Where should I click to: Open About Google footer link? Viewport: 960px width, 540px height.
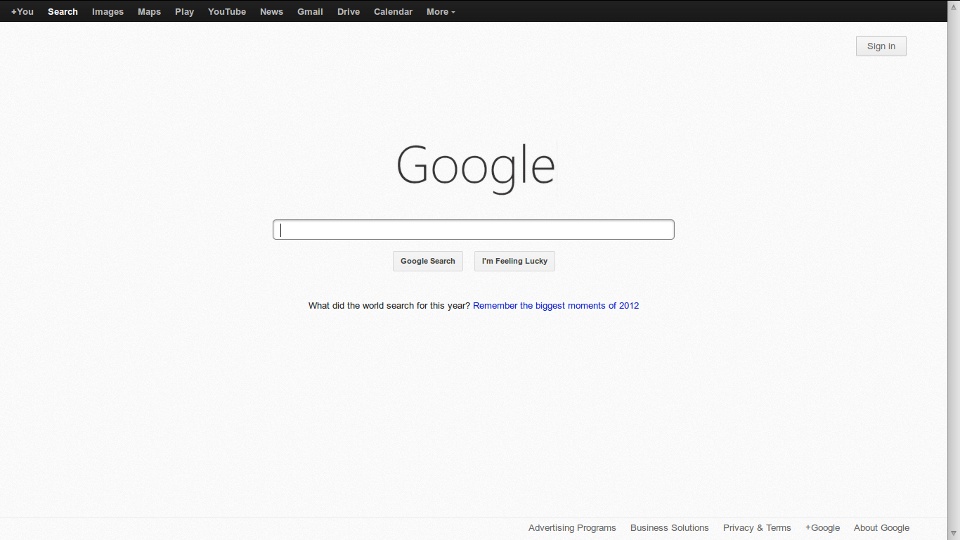(x=881, y=528)
